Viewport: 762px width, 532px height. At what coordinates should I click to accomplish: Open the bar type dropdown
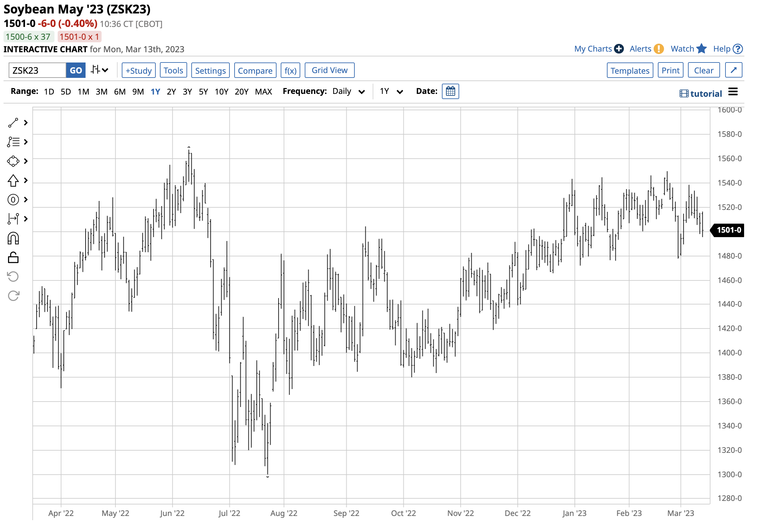[100, 71]
